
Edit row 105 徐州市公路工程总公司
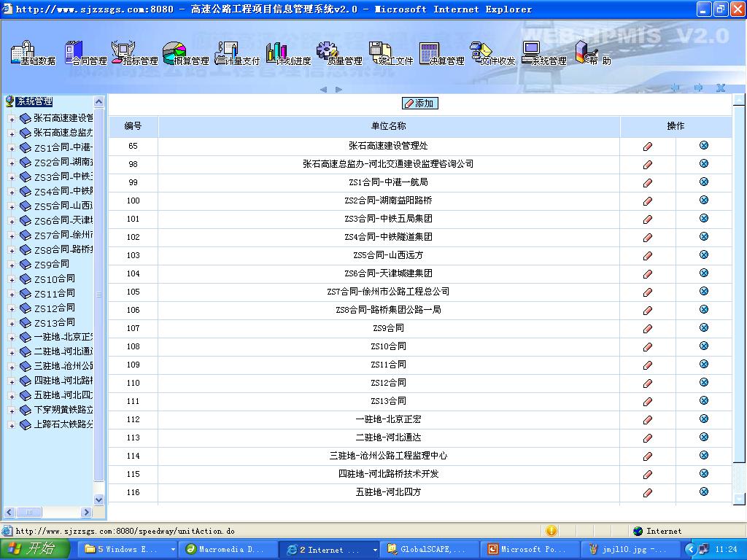pos(648,292)
